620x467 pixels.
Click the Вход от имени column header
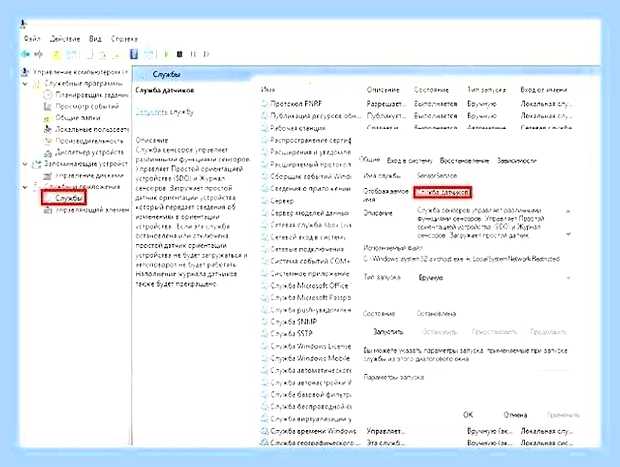[544, 90]
